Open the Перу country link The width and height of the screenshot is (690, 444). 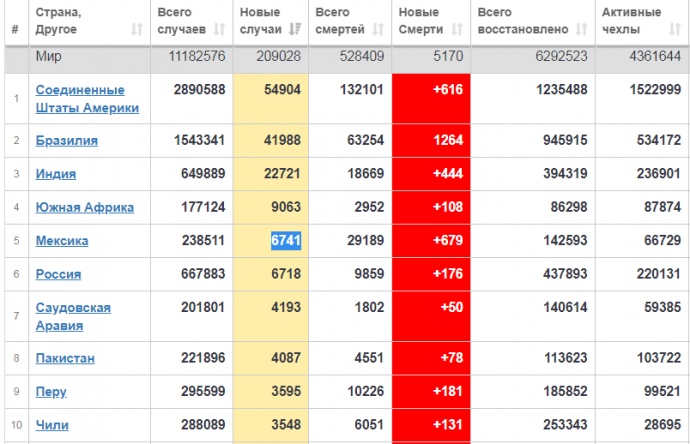click(x=51, y=392)
